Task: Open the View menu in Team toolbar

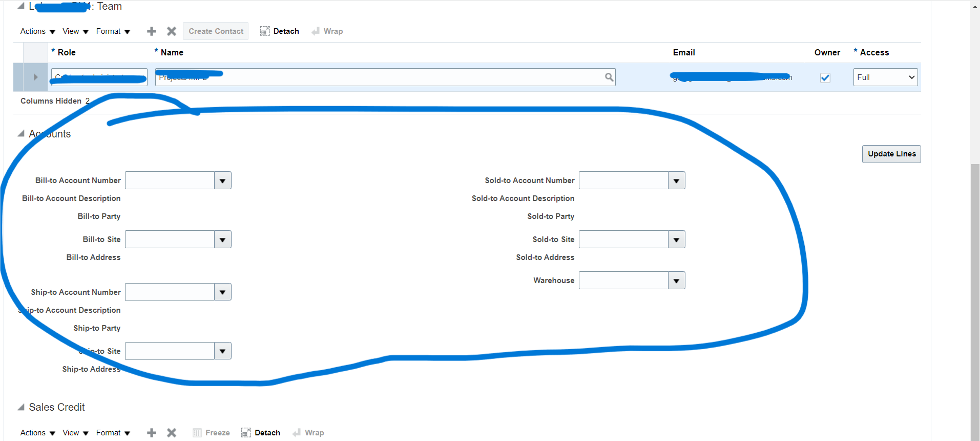Action: point(76,31)
